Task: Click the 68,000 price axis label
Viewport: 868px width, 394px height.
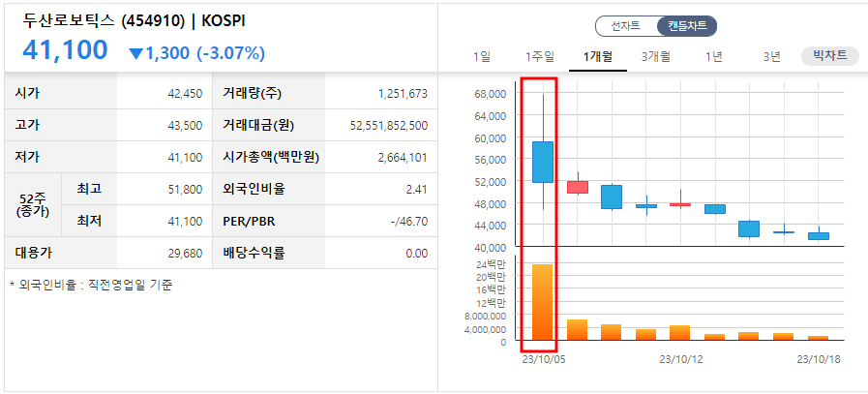Action: point(491,94)
